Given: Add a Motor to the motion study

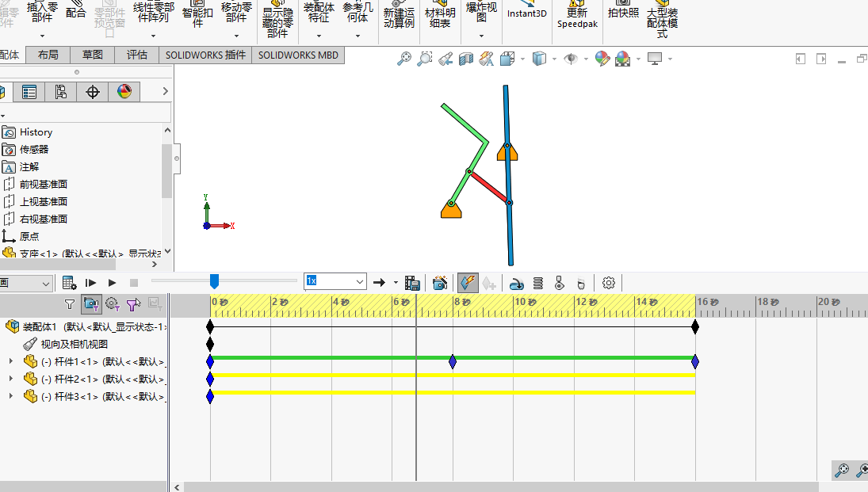Looking at the screenshot, I should [x=517, y=284].
